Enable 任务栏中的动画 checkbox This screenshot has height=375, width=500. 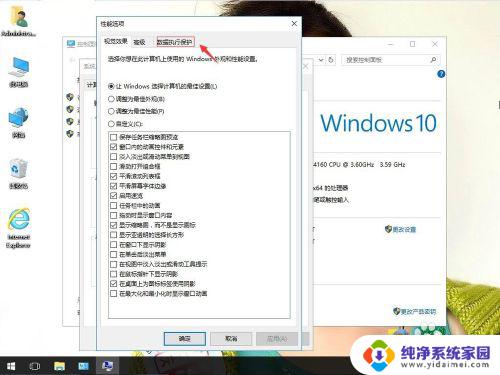point(113,205)
